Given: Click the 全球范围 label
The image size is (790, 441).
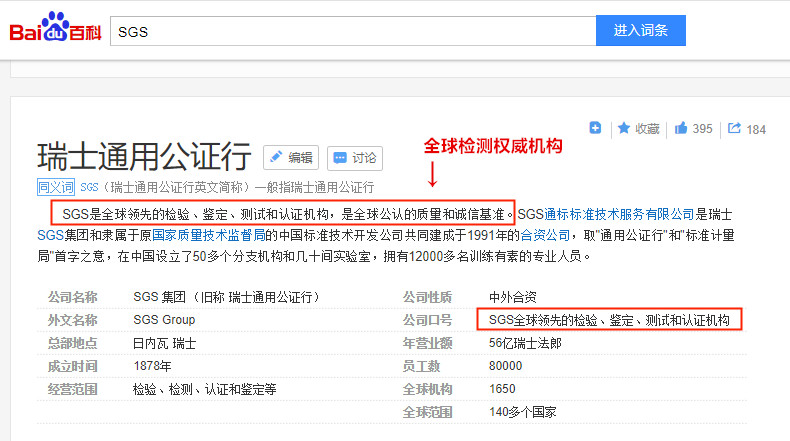Looking at the screenshot, I should 427,412.
